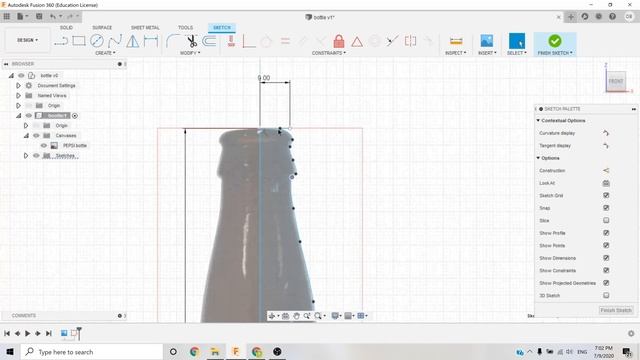Jump to timeline start
The height and width of the screenshot is (360, 640).
tap(7, 333)
